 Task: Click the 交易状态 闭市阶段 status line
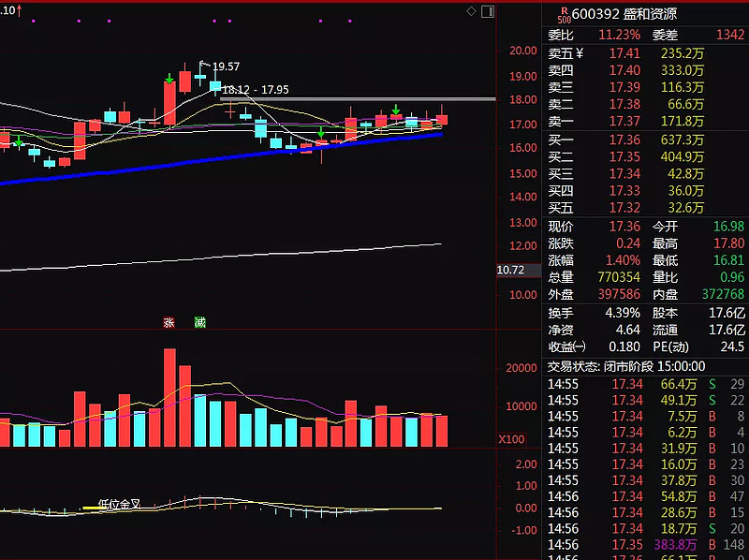click(x=626, y=366)
